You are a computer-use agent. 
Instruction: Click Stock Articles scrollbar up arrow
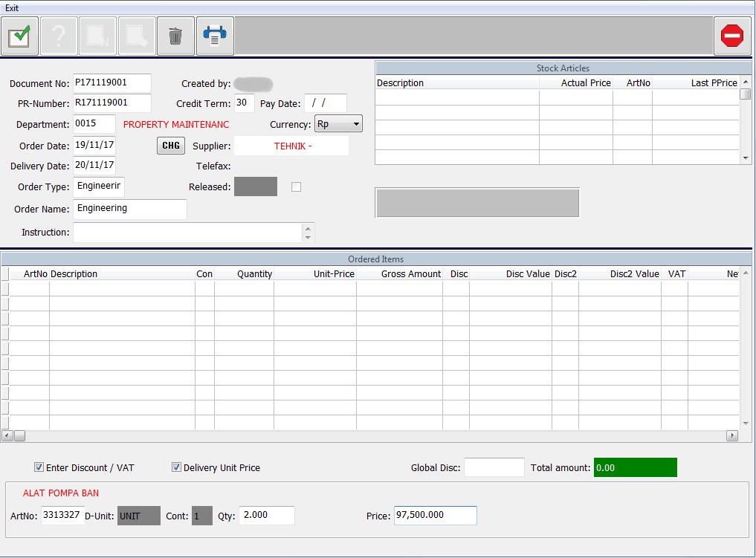click(746, 82)
